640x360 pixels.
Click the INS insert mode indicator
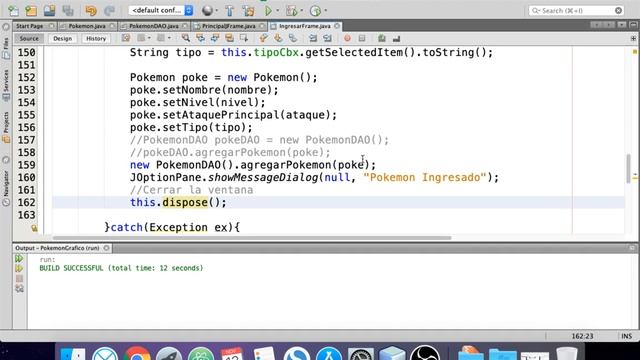[627, 336]
